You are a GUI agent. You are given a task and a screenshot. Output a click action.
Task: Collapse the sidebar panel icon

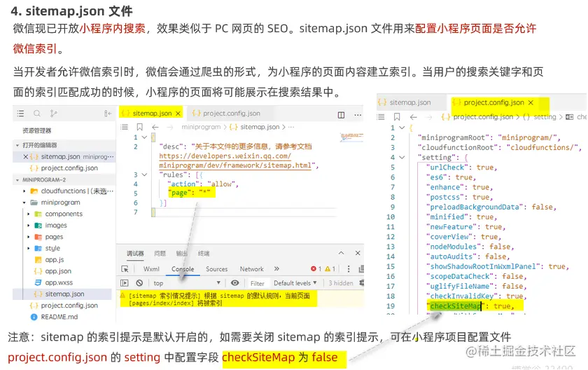[x=108, y=114]
